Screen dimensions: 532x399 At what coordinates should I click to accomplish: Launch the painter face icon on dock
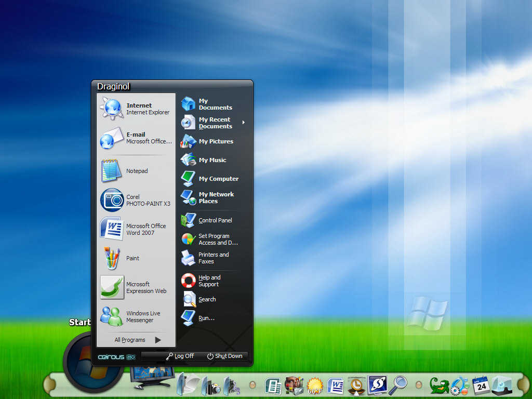point(294,386)
